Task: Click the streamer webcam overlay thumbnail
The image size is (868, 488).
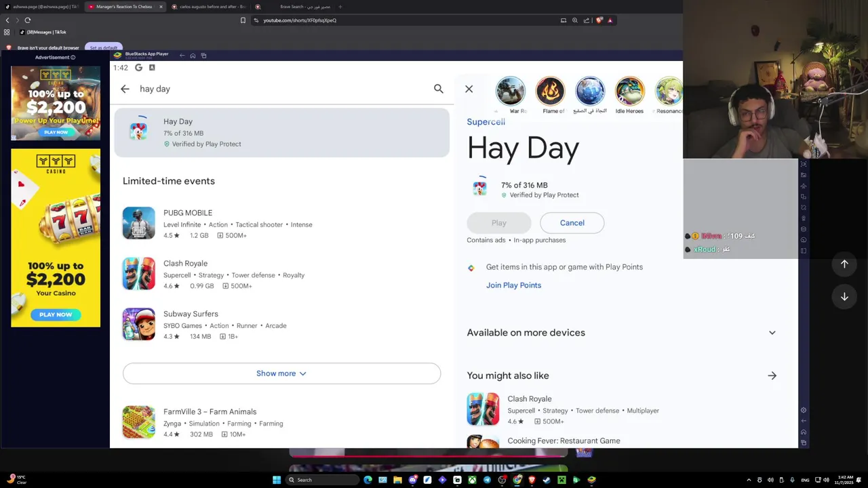Action: coord(775,79)
